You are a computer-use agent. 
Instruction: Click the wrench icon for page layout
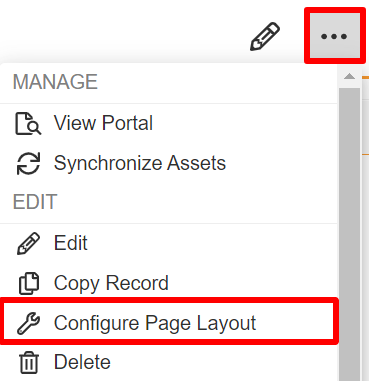[x=28, y=323]
